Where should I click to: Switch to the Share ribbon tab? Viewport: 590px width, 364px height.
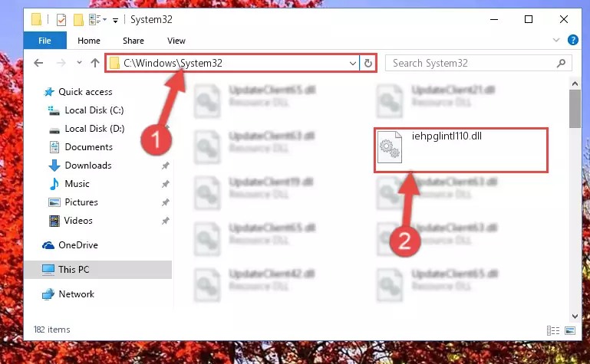[x=133, y=41]
